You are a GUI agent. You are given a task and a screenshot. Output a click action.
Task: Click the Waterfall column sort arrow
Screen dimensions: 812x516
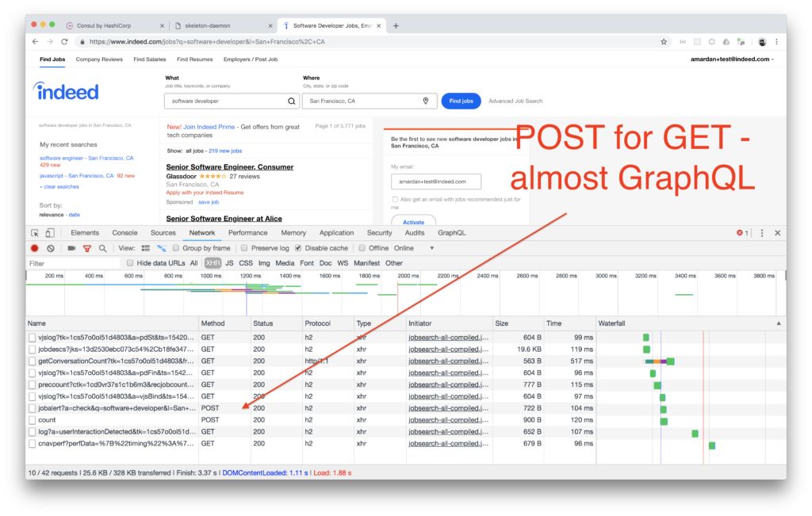[x=779, y=323]
